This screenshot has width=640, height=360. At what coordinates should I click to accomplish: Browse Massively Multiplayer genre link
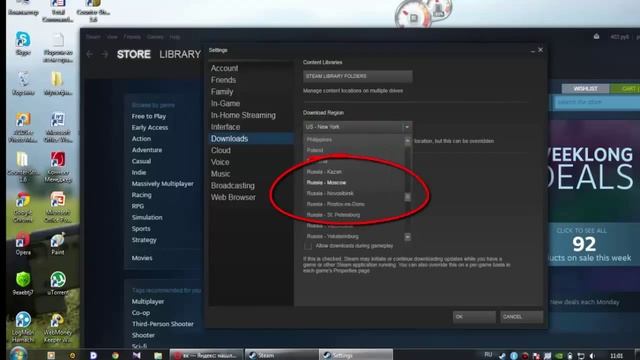(162, 184)
